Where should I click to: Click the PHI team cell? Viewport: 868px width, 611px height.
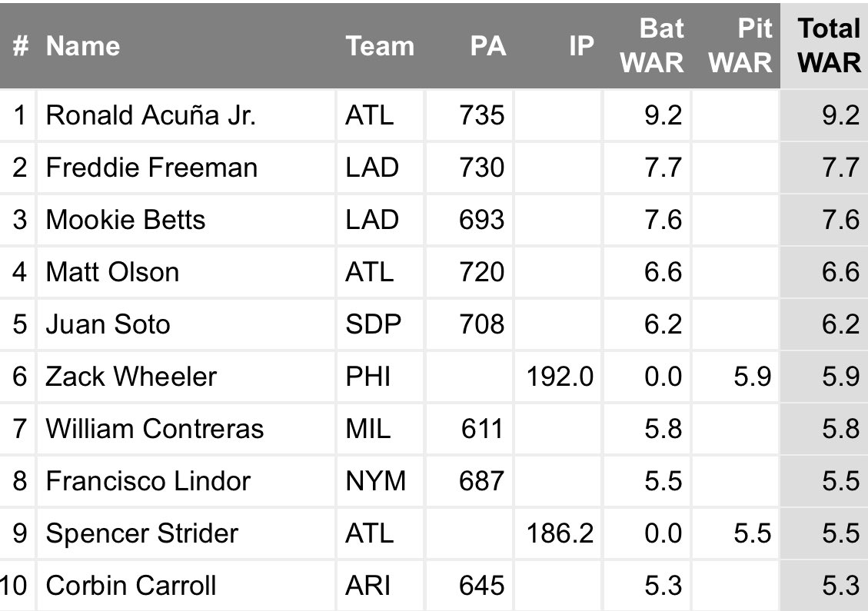(368, 377)
